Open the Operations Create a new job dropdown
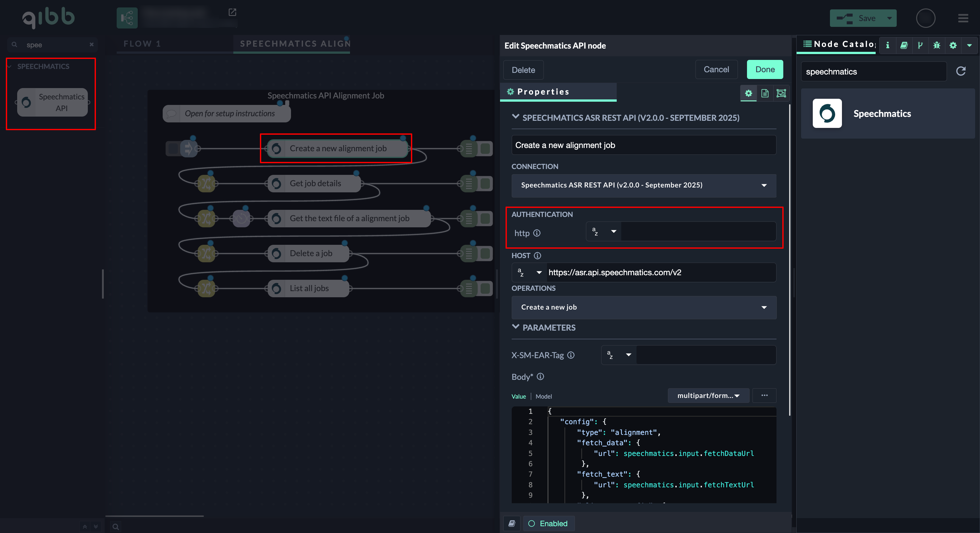Viewport: 980px width, 533px height. [x=644, y=307]
